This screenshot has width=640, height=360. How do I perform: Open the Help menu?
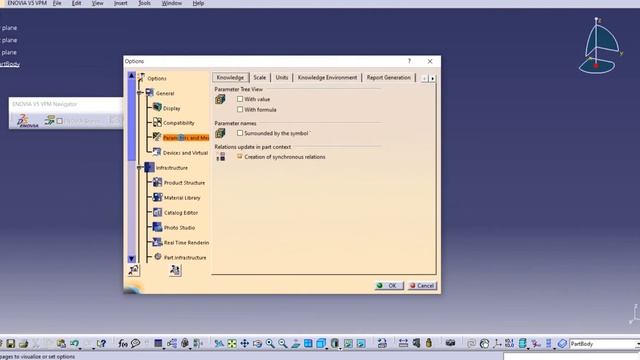198,3
